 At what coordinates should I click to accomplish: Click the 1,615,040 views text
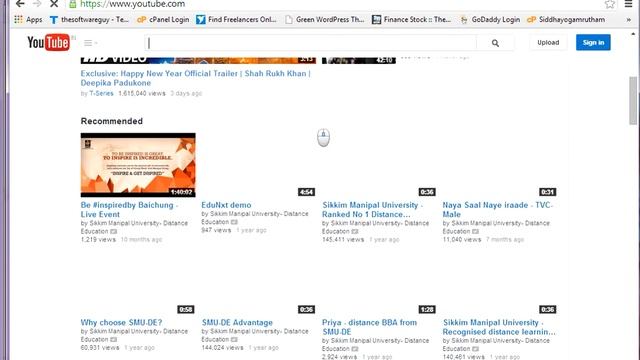pos(142,93)
